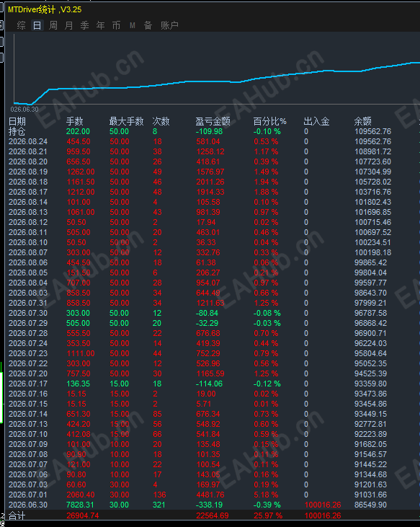This screenshot has width=420, height=527.
Task: Click the 合计 totals row label
Action: [17, 515]
